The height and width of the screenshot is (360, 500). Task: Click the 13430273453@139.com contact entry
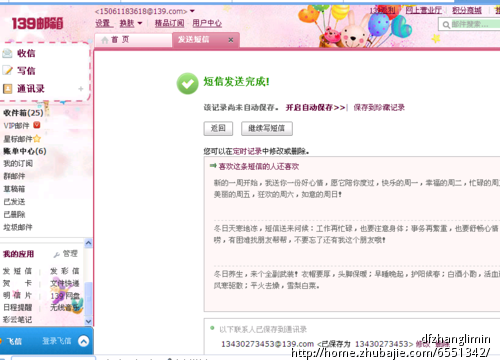coord(268,344)
